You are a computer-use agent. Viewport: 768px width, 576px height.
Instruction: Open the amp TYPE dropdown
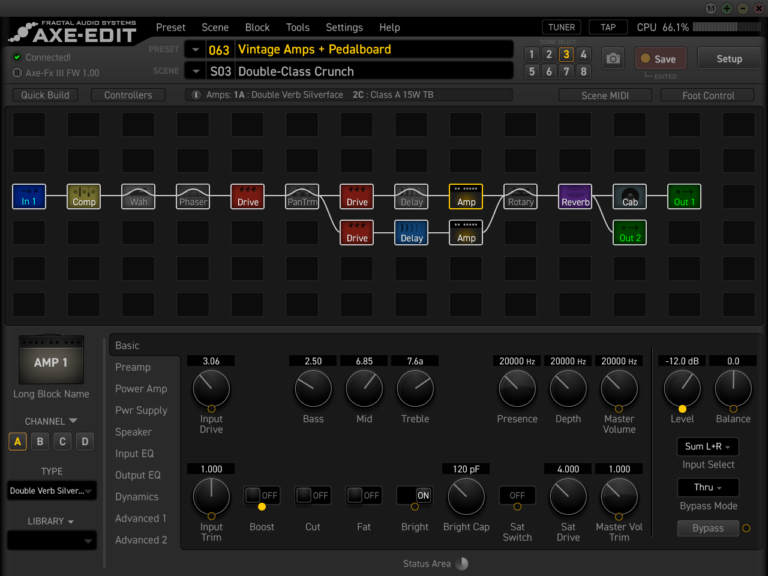coord(52,490)
